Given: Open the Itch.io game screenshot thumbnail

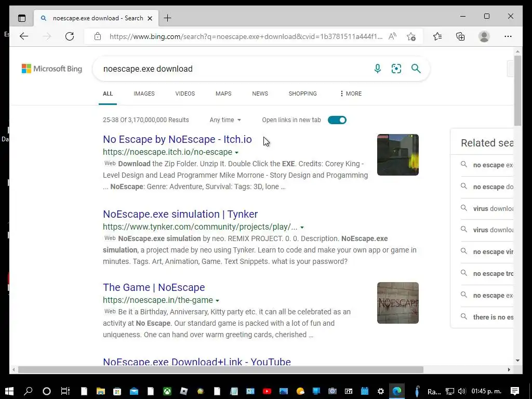Looking at the screenshot, I should [x=397, y=155].
